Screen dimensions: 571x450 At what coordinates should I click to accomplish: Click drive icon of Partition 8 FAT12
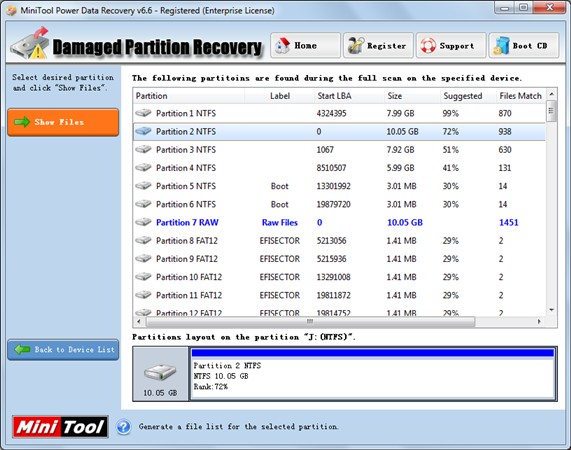pyautogui.click(x=143, y=240)
